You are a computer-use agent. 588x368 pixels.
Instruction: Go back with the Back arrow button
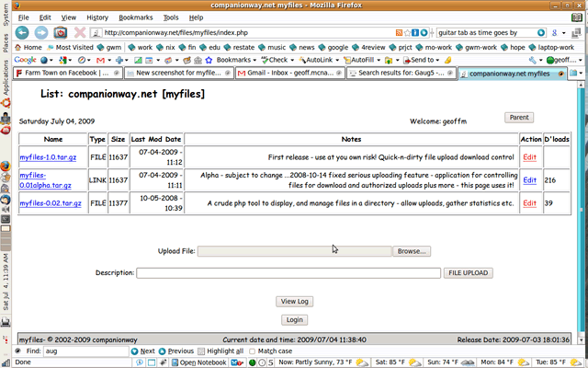(x=22, y=33)
